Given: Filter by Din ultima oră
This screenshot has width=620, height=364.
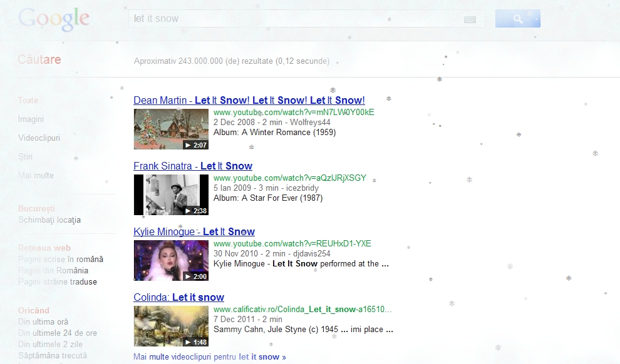Looking at the screenshot, I should [43, 321].
